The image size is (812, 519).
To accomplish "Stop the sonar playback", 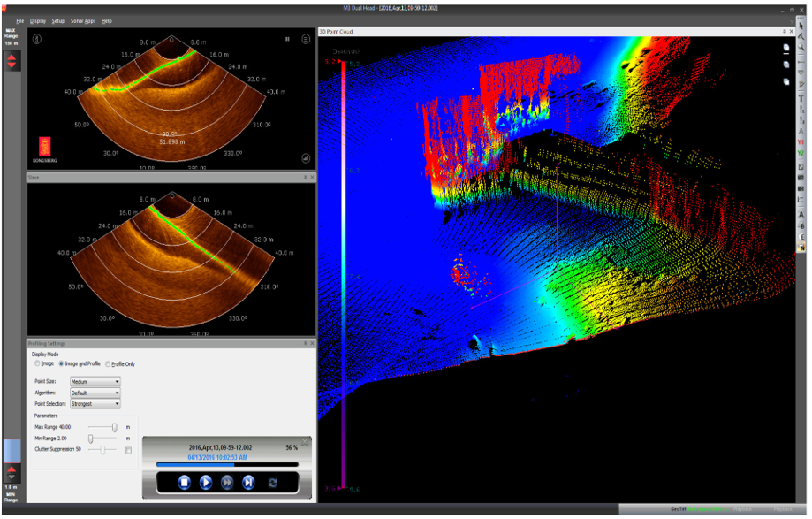I will click(185, 482).
